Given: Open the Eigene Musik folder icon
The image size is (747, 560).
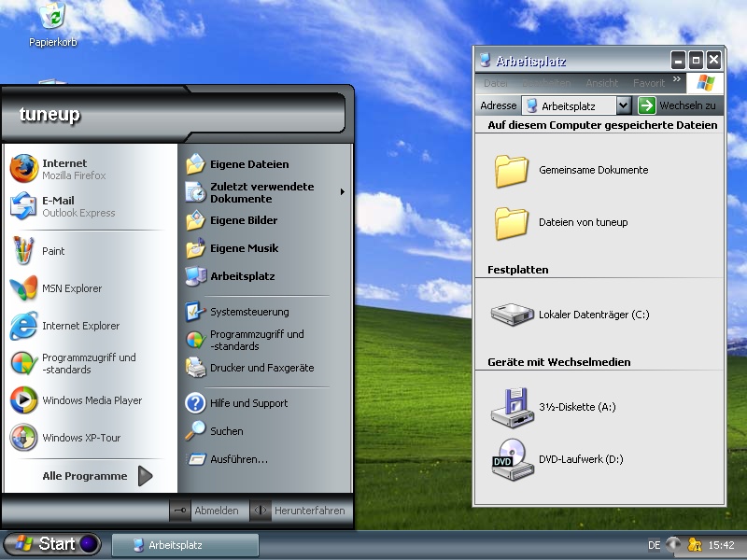Looking at the screenshot, I should 195,248.
